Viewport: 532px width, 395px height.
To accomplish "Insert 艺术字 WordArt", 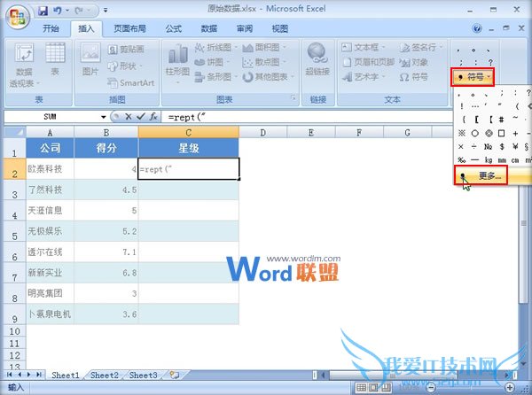I will click(x=363, y=77).
